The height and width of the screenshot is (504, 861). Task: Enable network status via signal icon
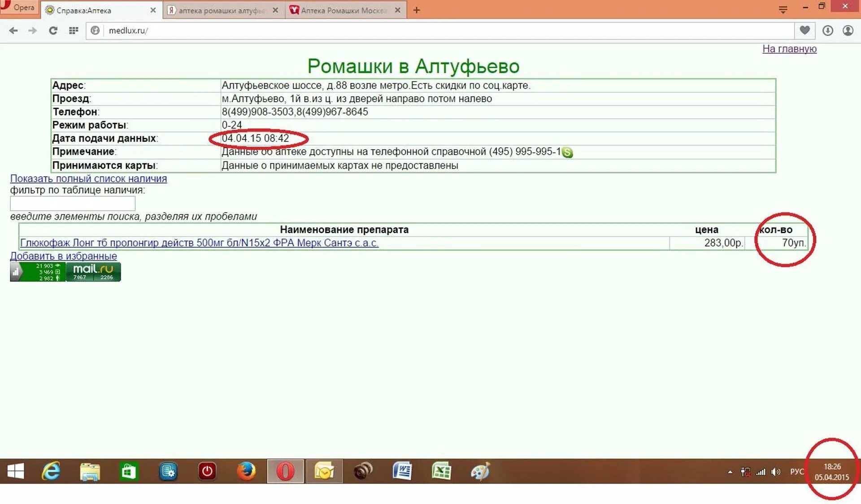point(761,472)
